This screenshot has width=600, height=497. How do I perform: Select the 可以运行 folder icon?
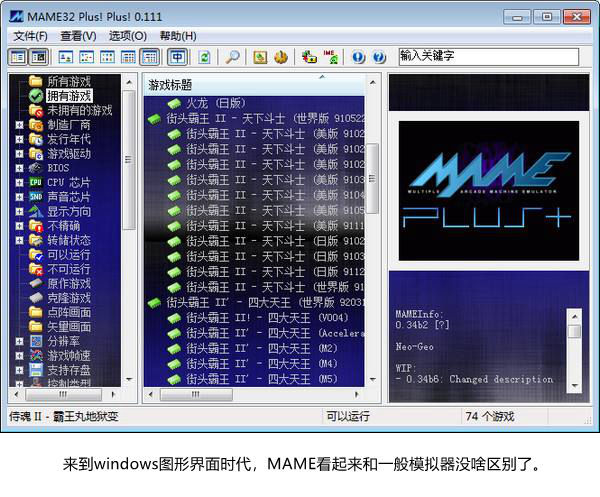36,254
